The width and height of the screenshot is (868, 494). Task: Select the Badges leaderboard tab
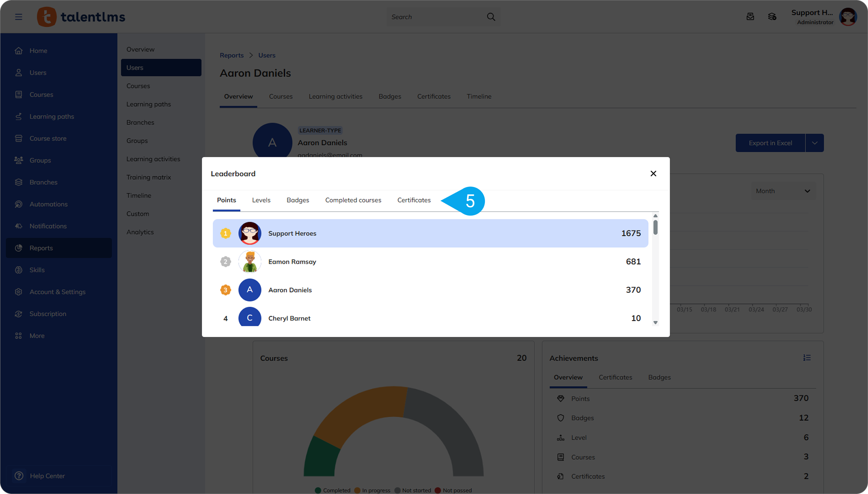[x=298, y=200]
